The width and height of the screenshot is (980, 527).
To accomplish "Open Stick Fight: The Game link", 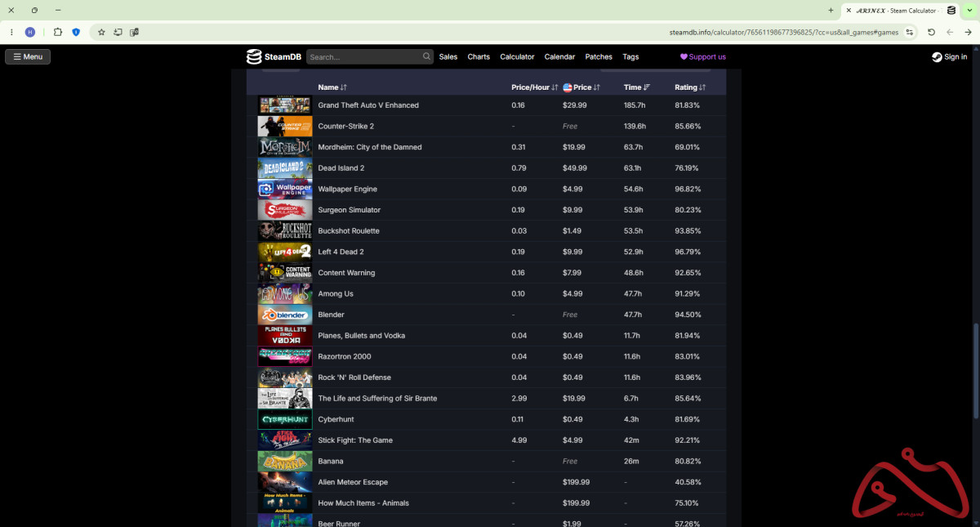I will 355,440.
